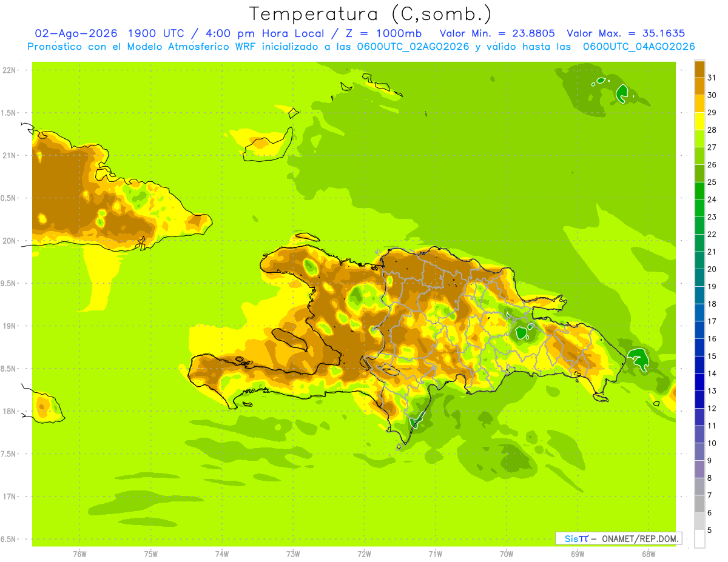Viewport: 728px width, 562px height.
Task: Click white swatch below legend value 5
Action: click(x=699, y=538)
